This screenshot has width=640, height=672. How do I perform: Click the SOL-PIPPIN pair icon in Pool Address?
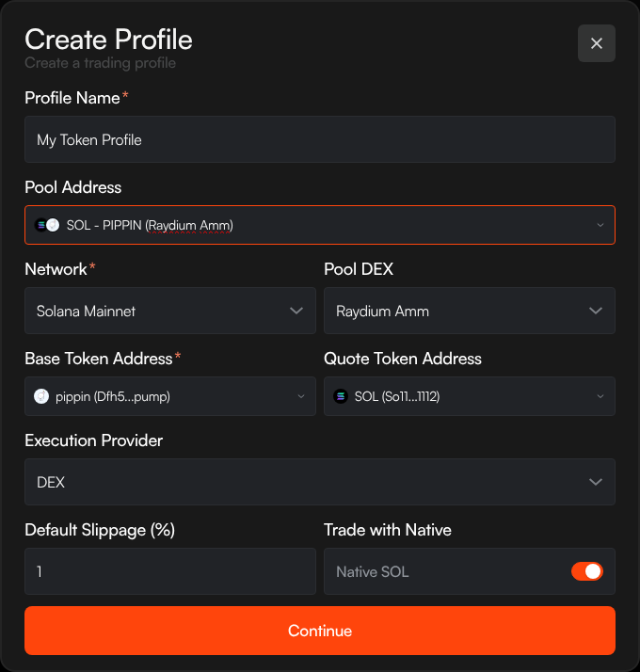click(47, 225)
